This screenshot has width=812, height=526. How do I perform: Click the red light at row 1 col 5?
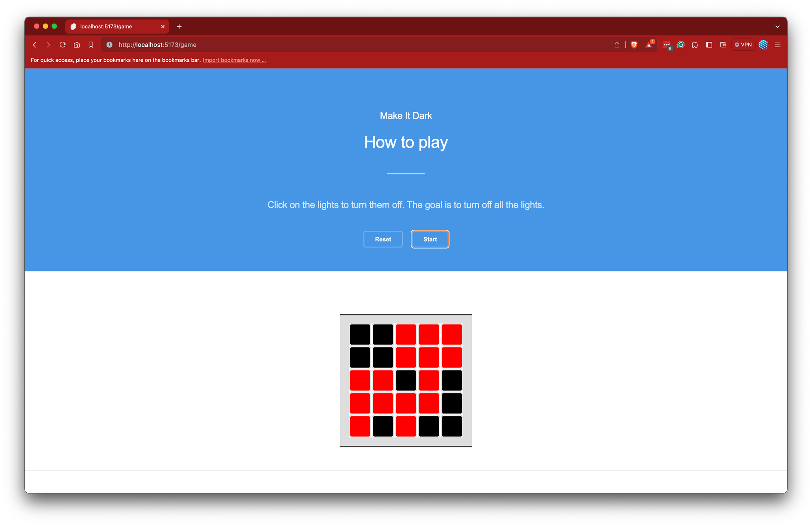click(451, 335)
